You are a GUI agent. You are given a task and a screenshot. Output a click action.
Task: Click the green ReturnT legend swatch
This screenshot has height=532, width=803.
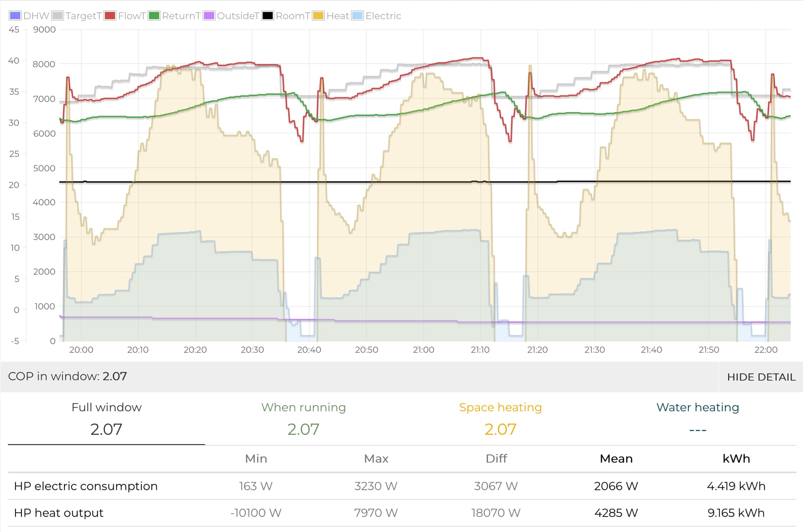pos(154,16)
